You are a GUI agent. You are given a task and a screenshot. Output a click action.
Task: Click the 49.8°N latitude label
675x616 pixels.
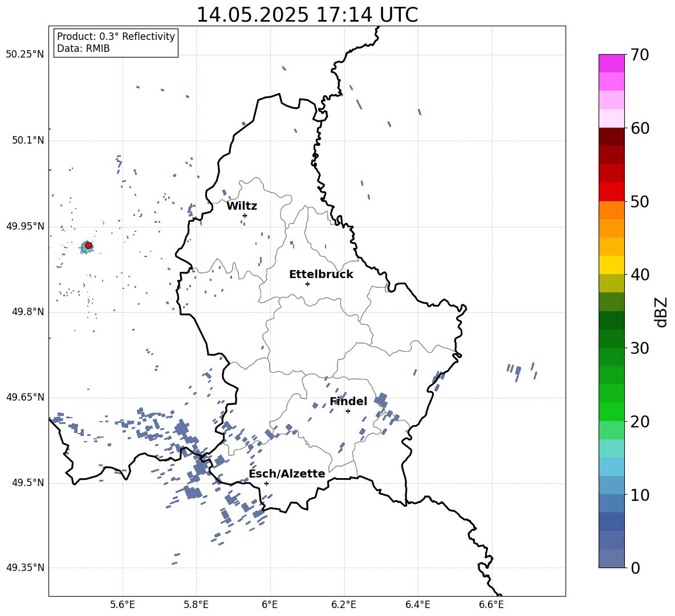point(28,312)
